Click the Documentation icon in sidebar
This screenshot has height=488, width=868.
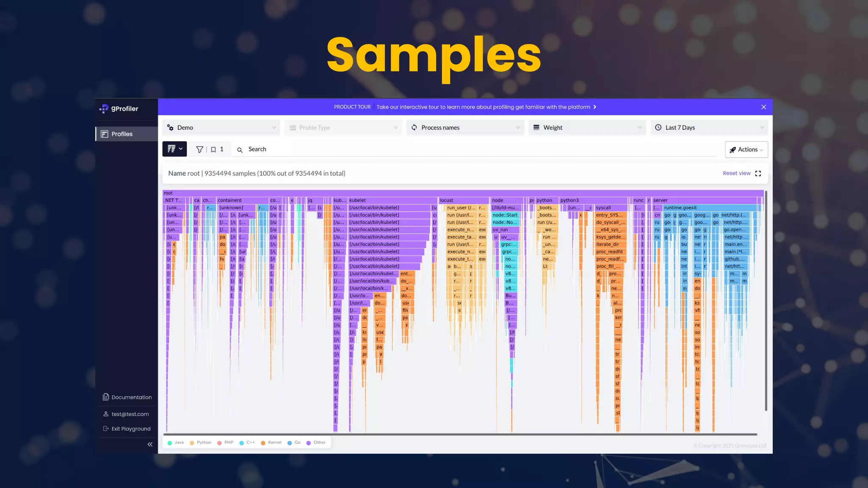[106, 397]
